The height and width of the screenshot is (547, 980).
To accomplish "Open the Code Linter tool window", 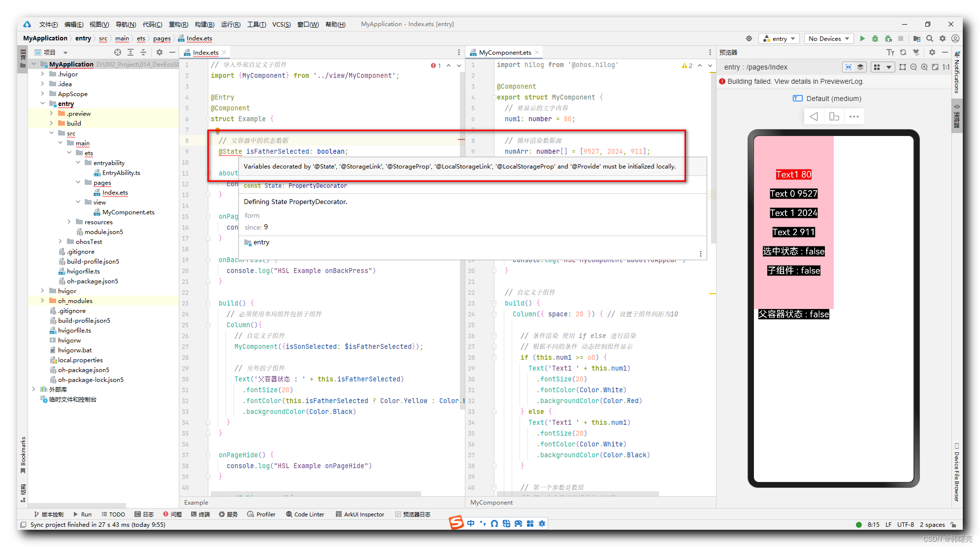I will point(305,514).
